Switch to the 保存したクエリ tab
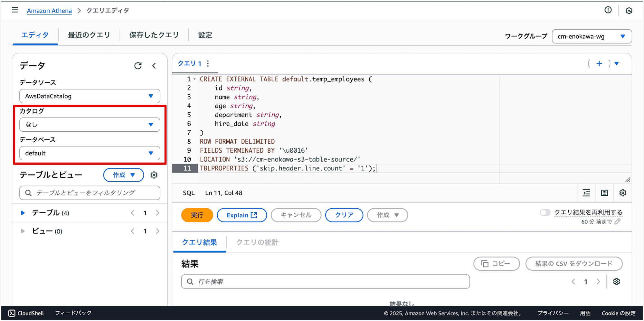Image resolution: width=644 pixels, height=321 pixels. click(154, 35)
